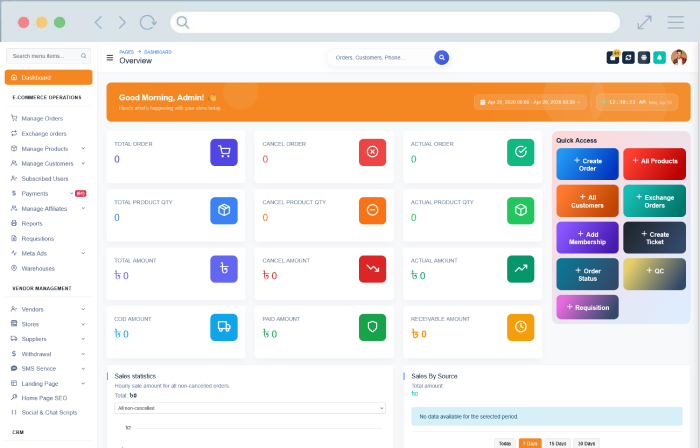700x448 pixels.
Task: Click the Receivable Amount clock icon
Action: (521, 327)
